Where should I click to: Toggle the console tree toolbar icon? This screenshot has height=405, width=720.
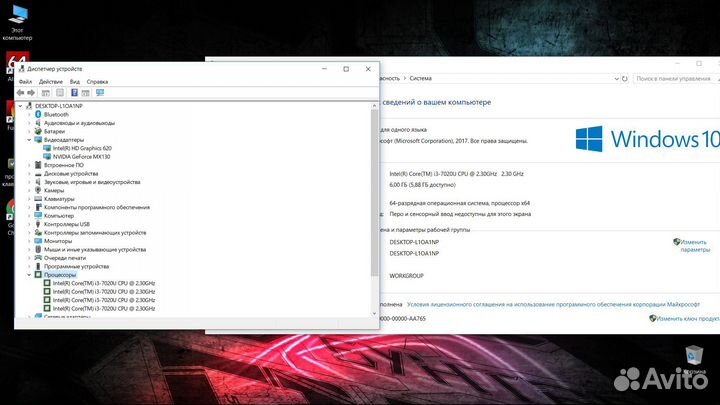pyautogui.click(x=45, y=93)
